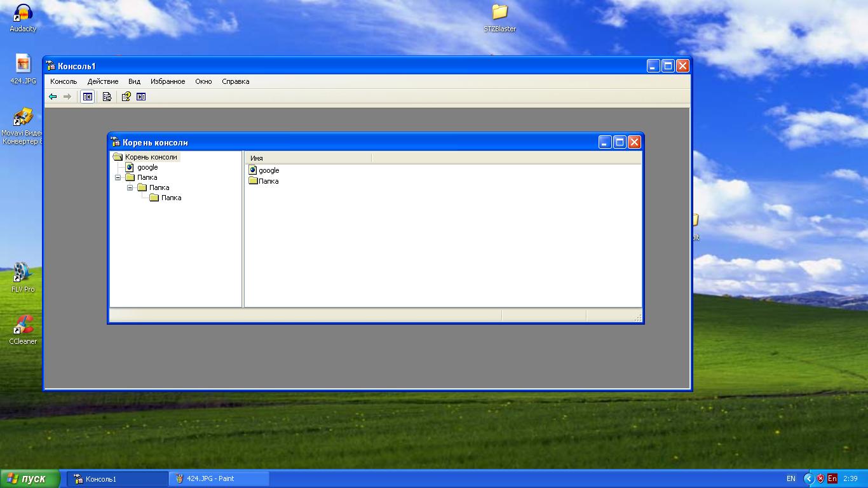Screen dimensions: 868x488
Task: Collapse the second-level Папка tree node
Action: [130, 187]
